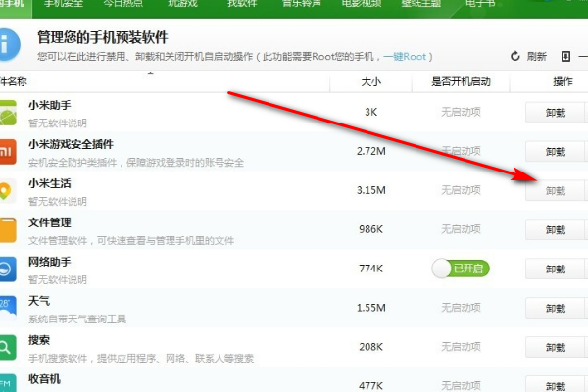Select the 小米游戏安全插件 app name
588x392 pixels.
(71, 144)
